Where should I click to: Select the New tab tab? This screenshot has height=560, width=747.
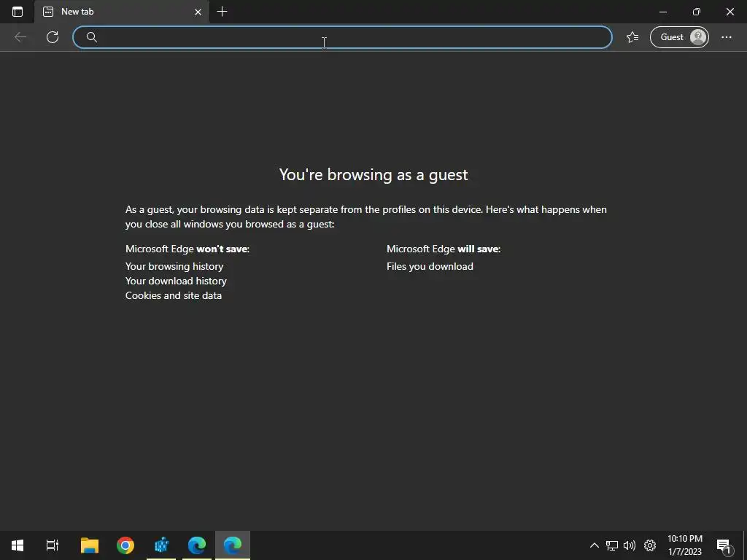click(x=122, y=12)
